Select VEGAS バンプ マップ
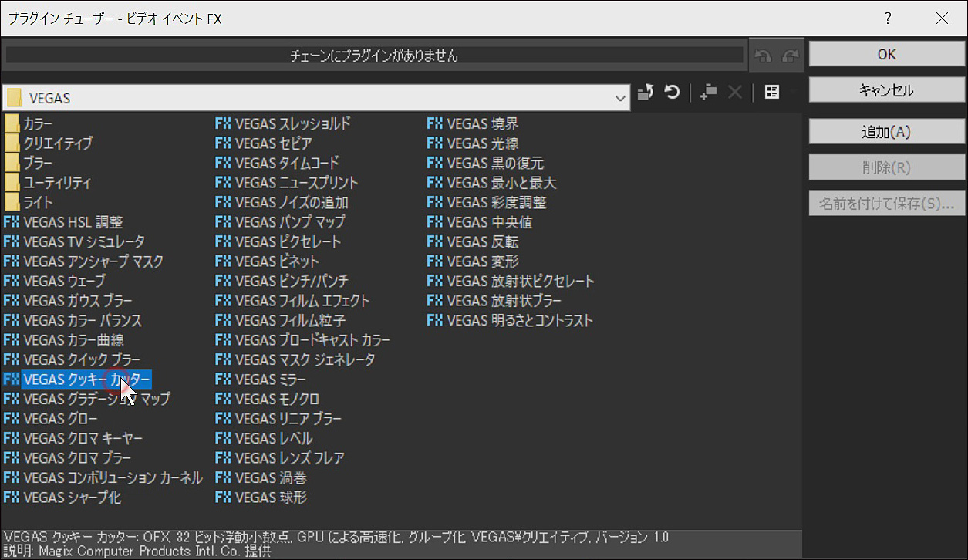The image size is (968, 560). click(x=281, y=222)
